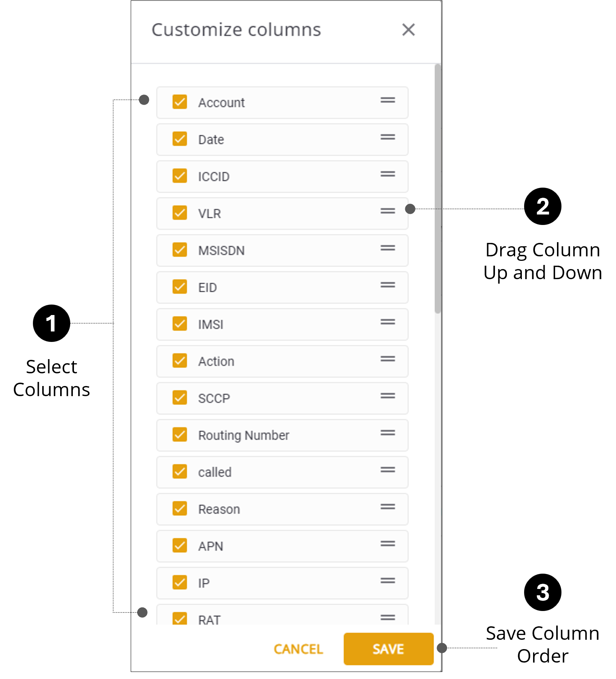
Task: Click the drag handle next to MSISDN
Action: click(x=388, y=248)
